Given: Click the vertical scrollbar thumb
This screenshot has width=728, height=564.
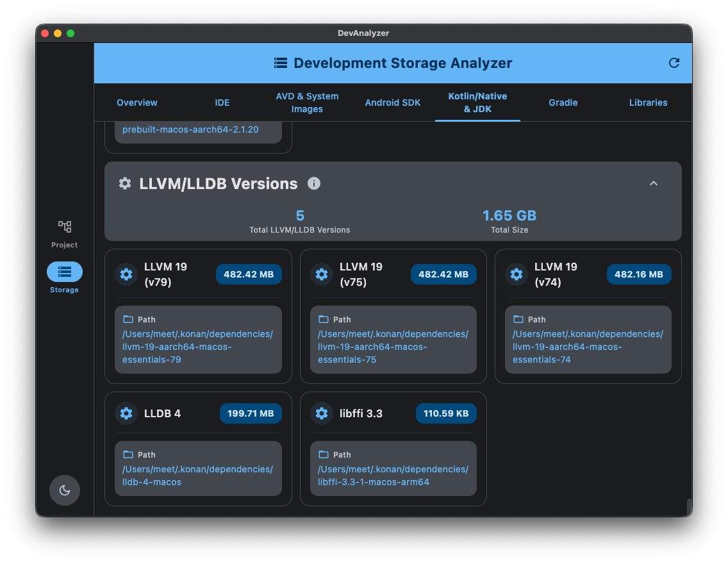Looking at the screenshot, I should (x=690, y=506).
